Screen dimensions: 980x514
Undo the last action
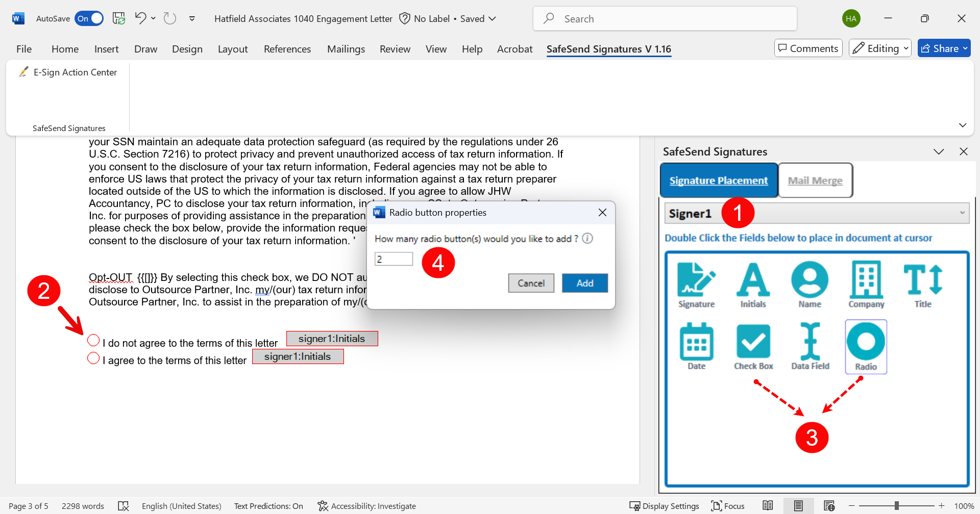pos(140,18)
